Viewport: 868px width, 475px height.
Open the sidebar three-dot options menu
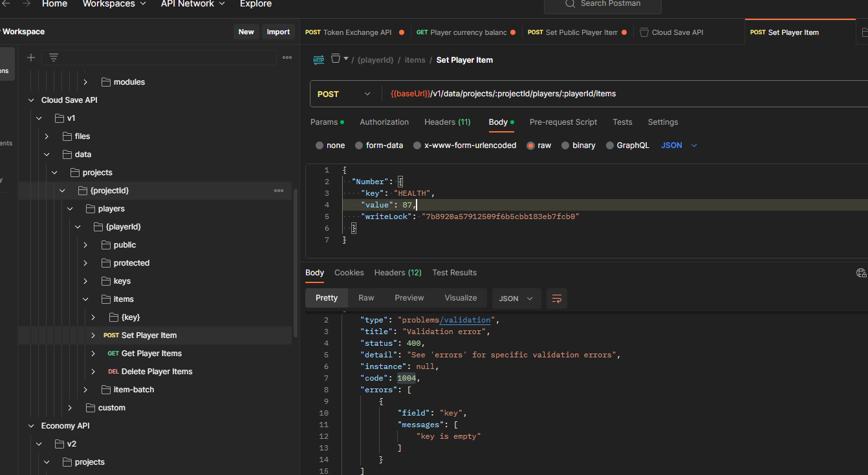coord(287,58)
